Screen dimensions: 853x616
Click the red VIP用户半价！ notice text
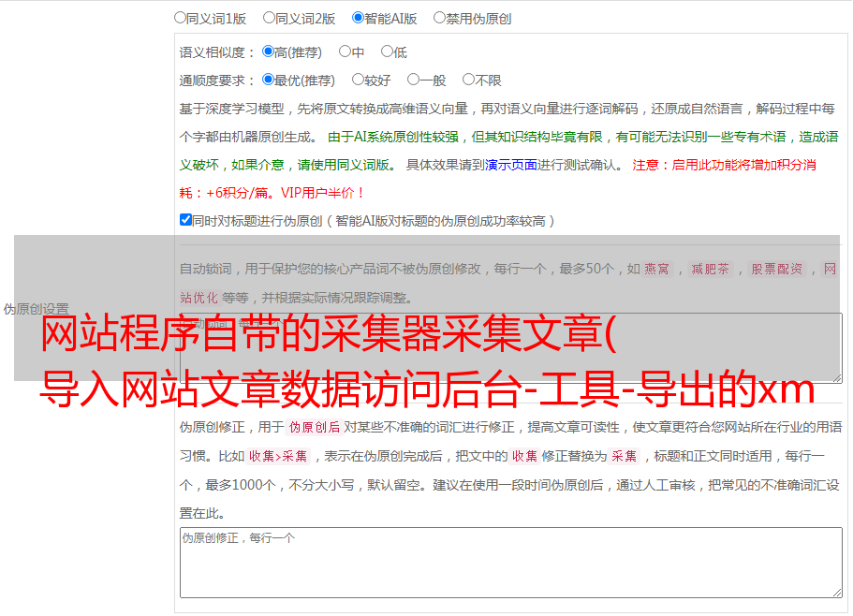point(323,193)
